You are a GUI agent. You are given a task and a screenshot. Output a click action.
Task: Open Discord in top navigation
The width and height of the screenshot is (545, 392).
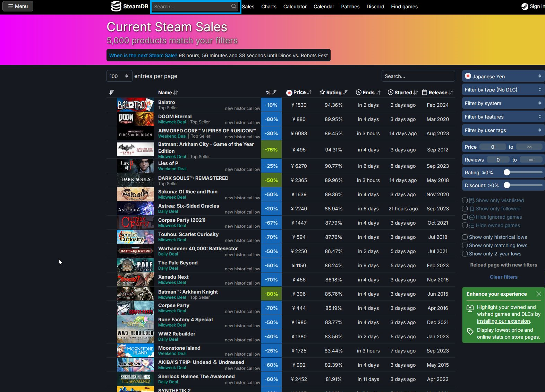pos(375,7)
